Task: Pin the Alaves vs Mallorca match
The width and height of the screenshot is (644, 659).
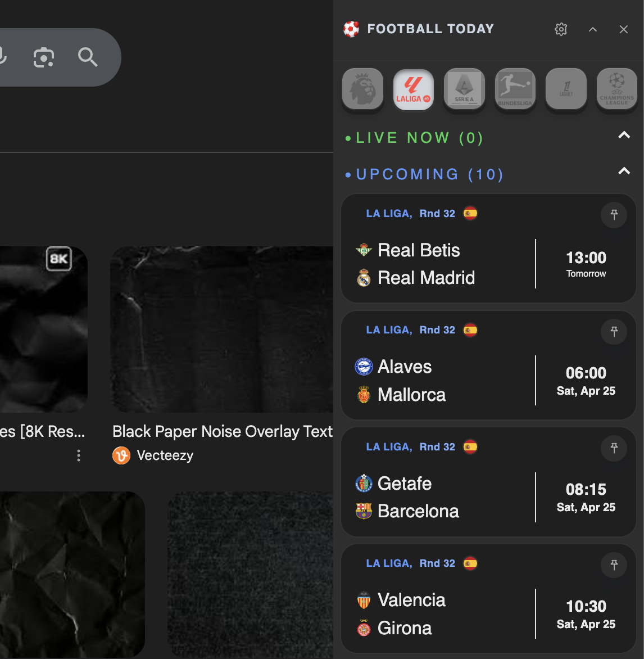Action: (614, 332)
